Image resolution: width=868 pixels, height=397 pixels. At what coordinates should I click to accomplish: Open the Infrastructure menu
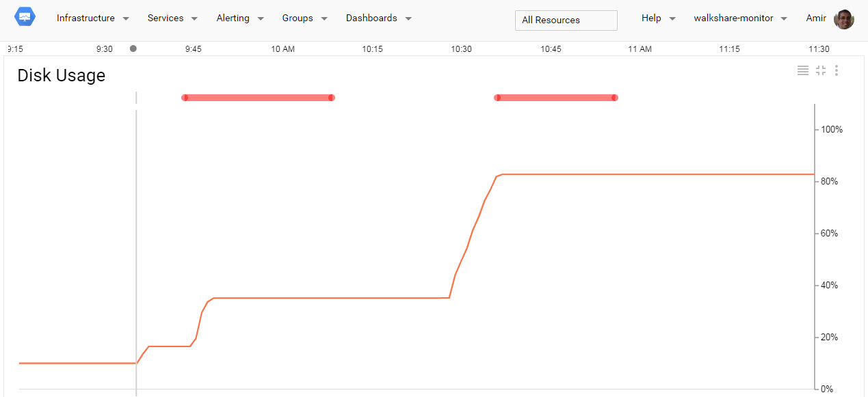click(x=86, y=18)
